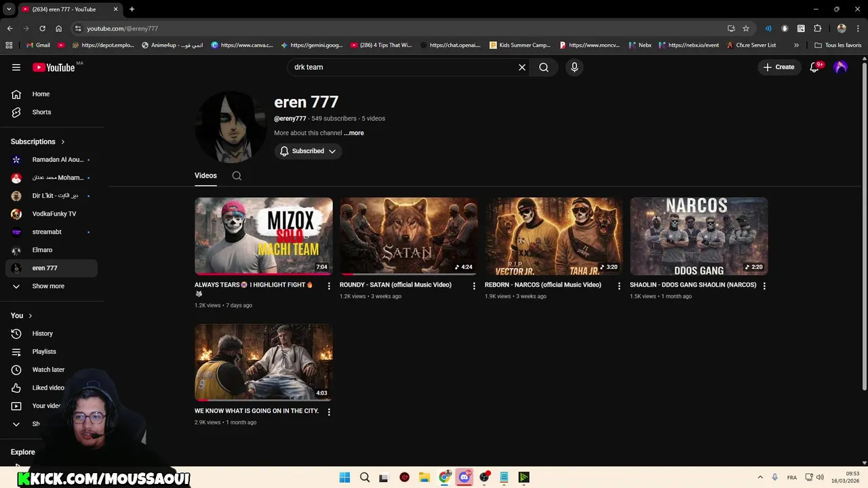Start voice search with microphone icon
The height and width of the screenshot is (488, 868).
point(574,67)
